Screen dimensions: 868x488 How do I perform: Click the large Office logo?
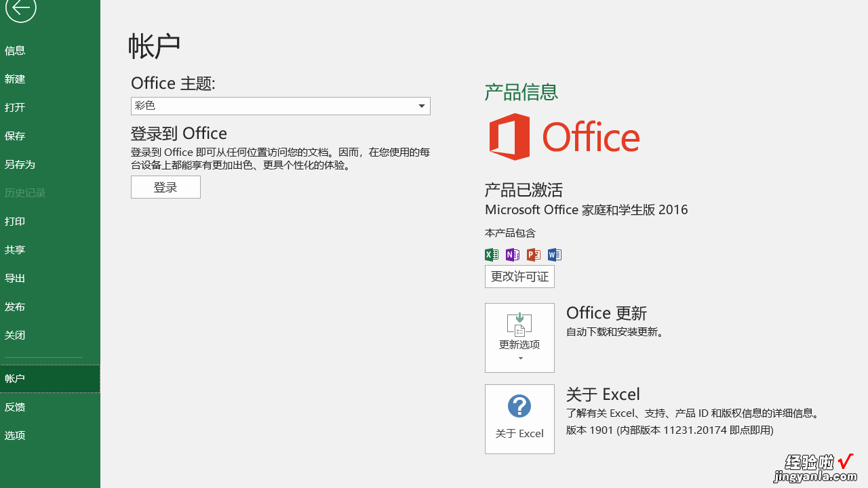click(x=564, y=137)
